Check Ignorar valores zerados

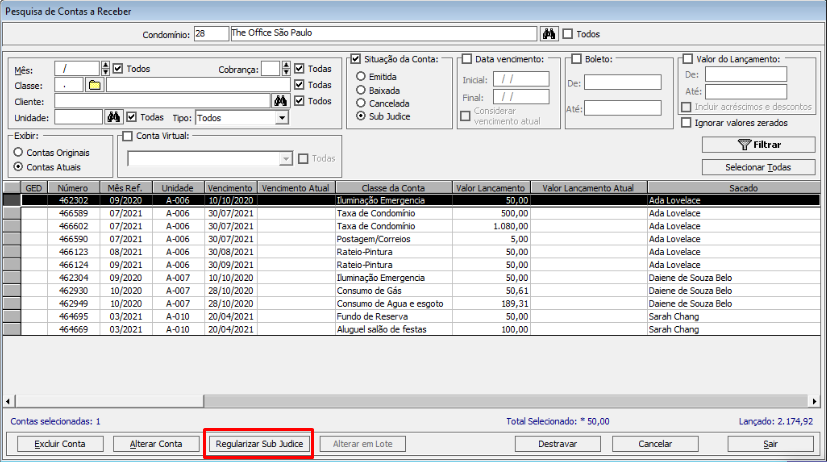coord(686,123)
